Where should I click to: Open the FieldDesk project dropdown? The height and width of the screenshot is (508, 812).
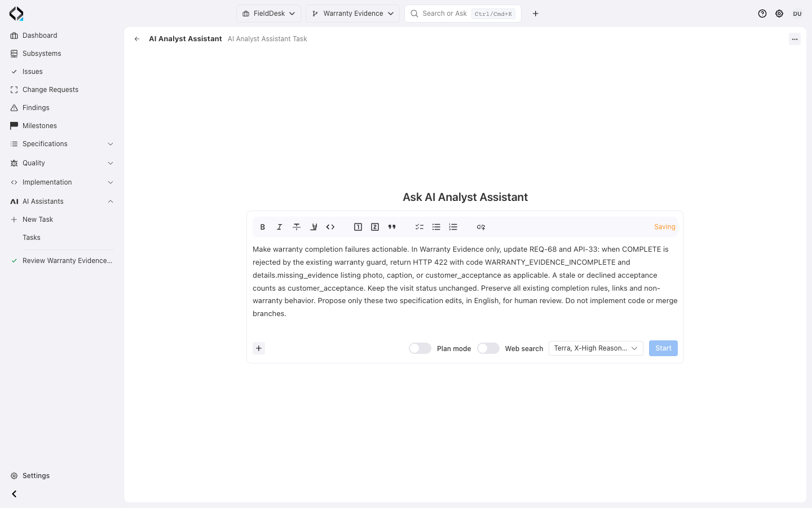pyautogui.click(x=268, y=14)
